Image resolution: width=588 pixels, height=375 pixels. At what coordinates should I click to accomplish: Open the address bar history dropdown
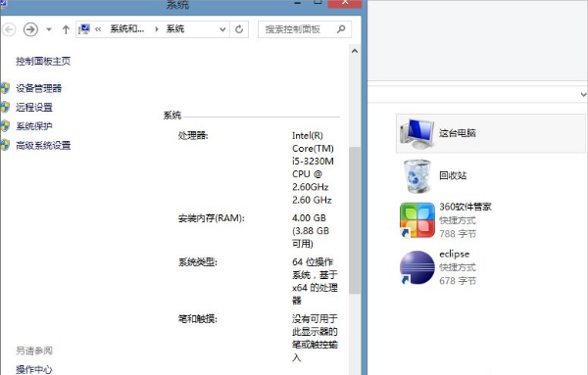pos(222,29)
